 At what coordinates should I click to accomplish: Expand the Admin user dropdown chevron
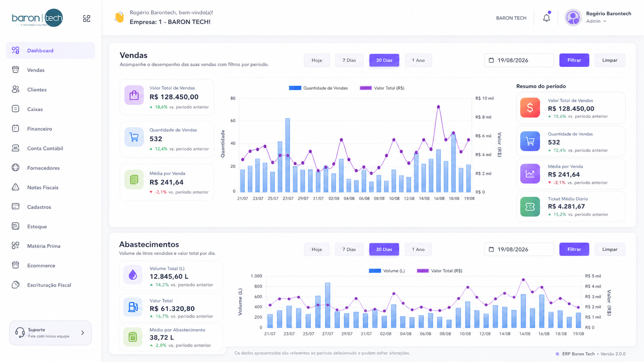tap(605, 22)
